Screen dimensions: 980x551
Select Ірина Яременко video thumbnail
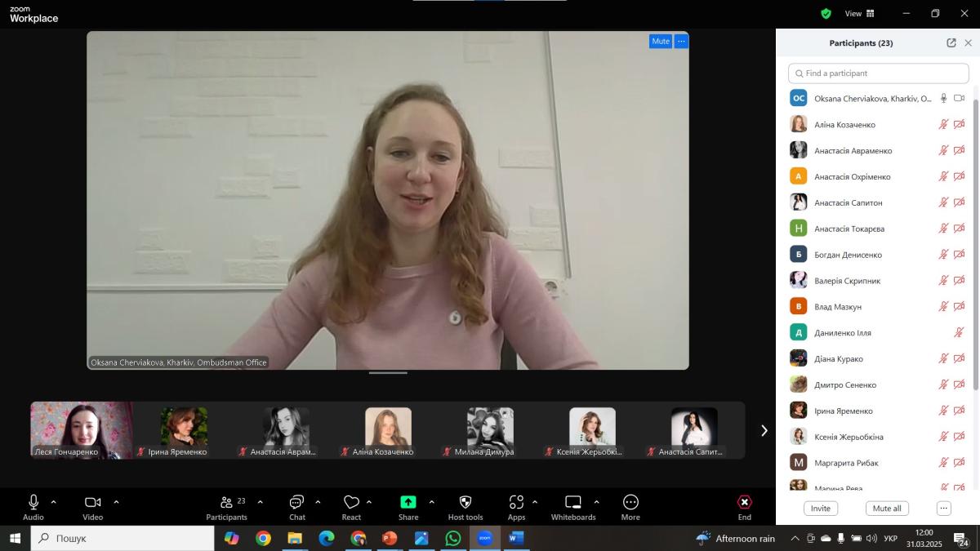click(184, 430)
